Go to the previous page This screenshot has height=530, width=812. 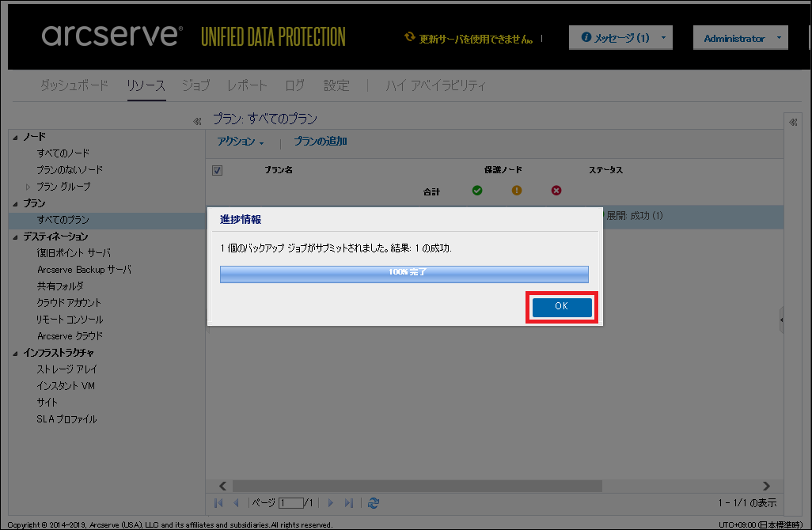[x=236, y=502]
